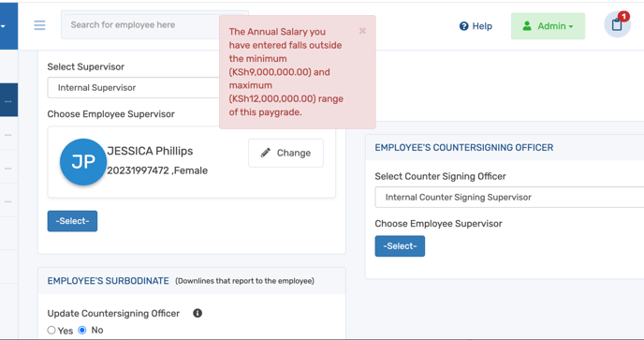The height and width of the screenshot is (340, 644).
Task: Click the info icon beside Update Countersigning Officer
Action: click(198, 313)
